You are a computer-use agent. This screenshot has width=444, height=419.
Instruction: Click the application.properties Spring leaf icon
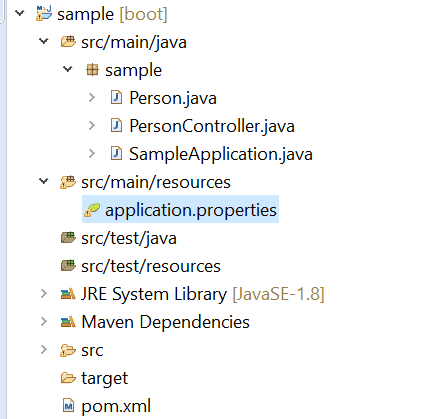(92, 210)
